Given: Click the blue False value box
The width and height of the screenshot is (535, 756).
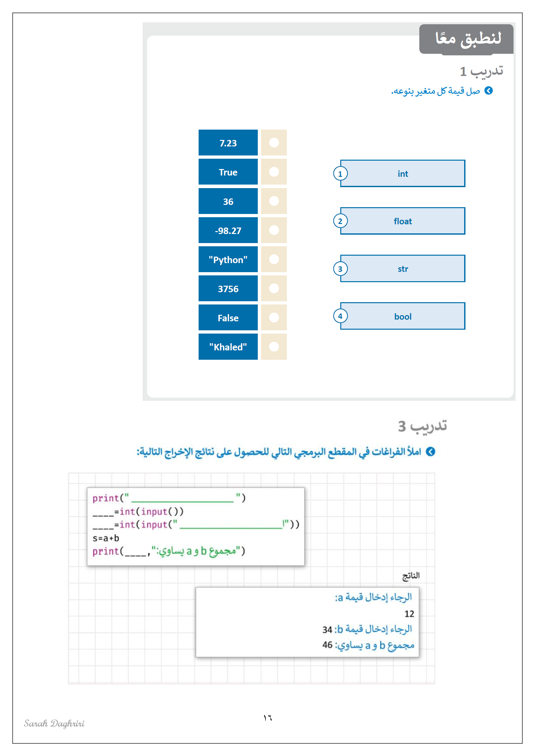Looking at the screenshot, I should tap(228, 317).
